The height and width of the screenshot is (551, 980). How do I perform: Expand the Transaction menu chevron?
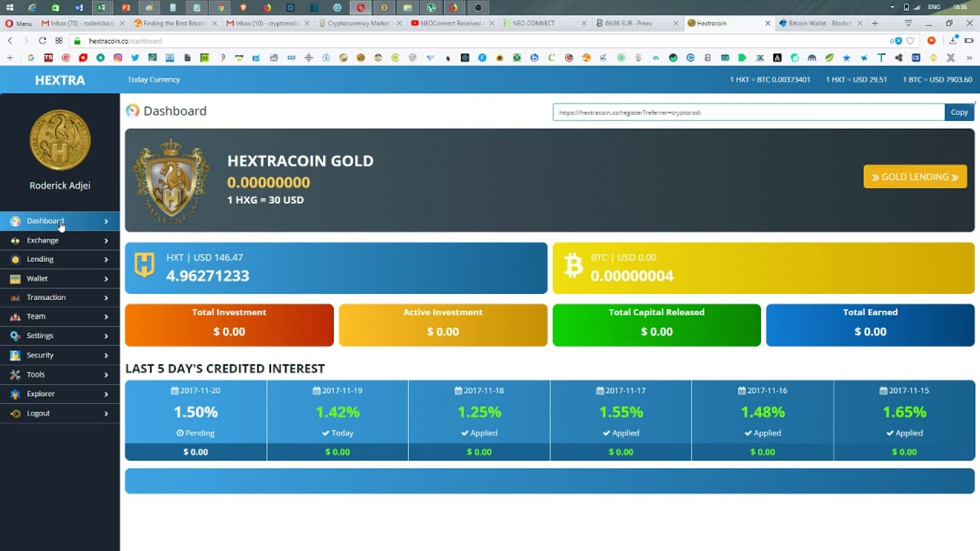[106, 298]
